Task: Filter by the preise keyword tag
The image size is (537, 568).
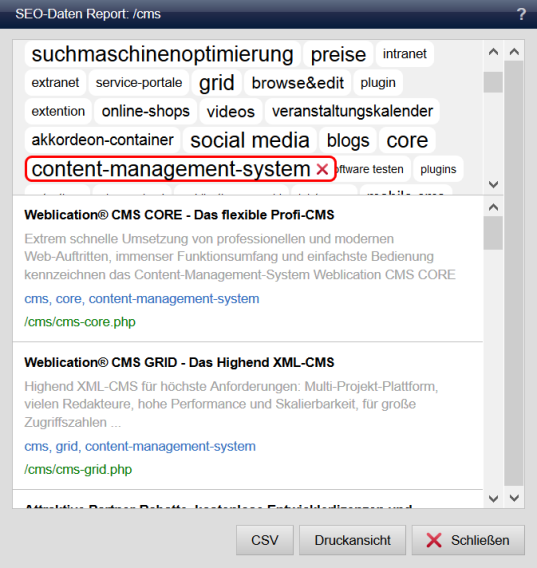Action: (x=338, y=54)
